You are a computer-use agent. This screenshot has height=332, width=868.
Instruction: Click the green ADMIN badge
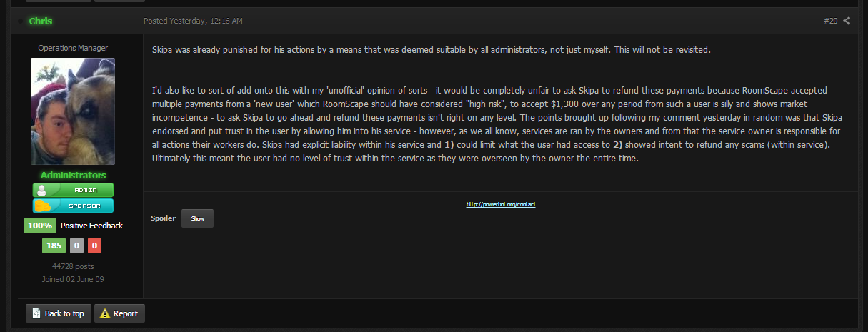pos(73,190)
